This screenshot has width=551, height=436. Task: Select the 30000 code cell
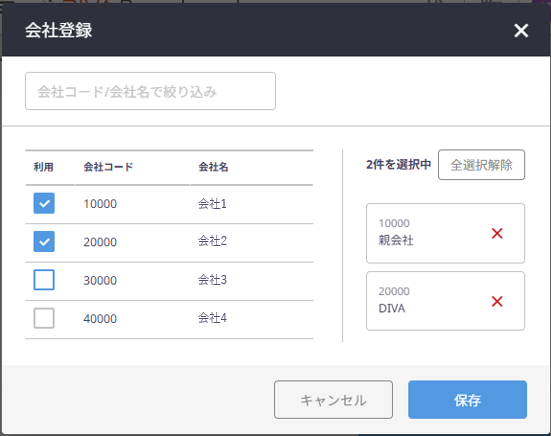click(100, 280)
